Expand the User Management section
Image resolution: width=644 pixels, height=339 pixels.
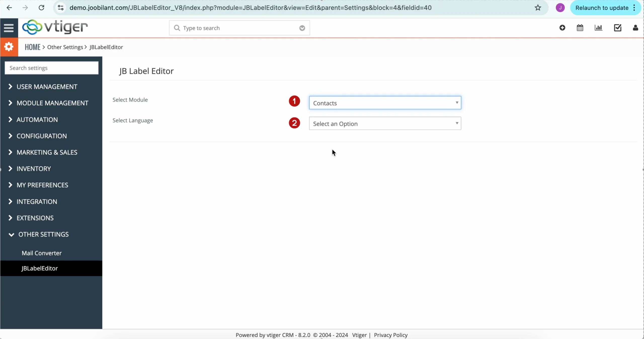pos(47,87)
